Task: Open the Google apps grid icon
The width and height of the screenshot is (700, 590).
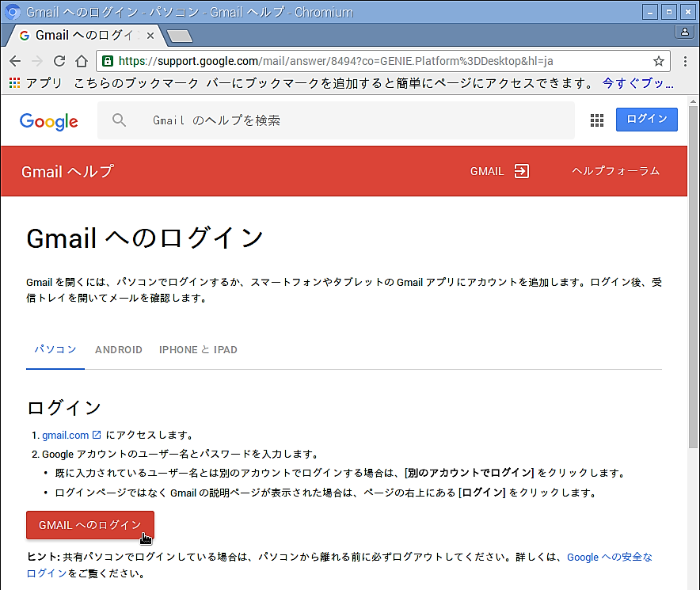Action: pyautogui.click(x=597, y=120)
